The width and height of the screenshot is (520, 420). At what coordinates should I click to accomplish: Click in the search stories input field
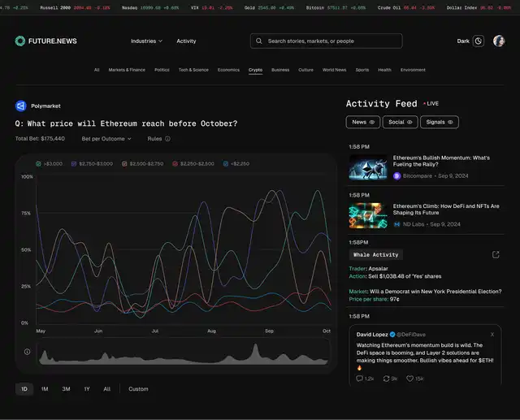[327, 41]
